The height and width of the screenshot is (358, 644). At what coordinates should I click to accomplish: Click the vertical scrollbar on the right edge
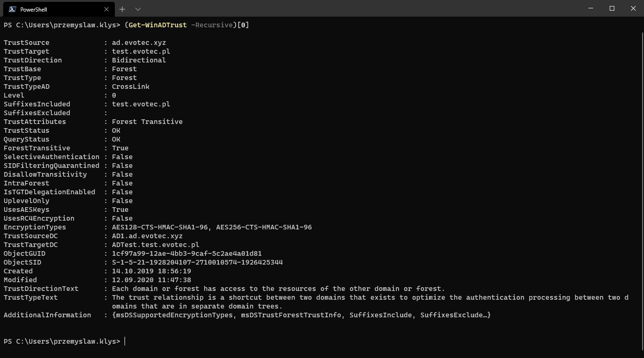point(642,185)
